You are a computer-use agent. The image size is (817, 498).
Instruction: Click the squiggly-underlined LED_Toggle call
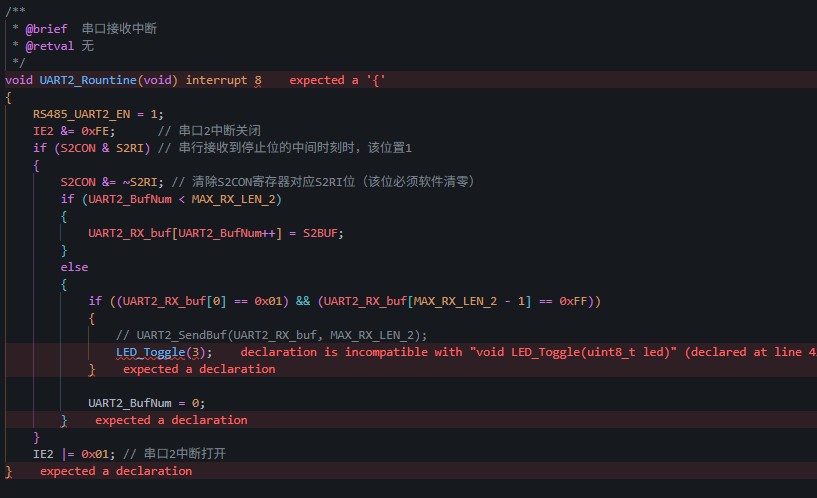pos(150,352)
